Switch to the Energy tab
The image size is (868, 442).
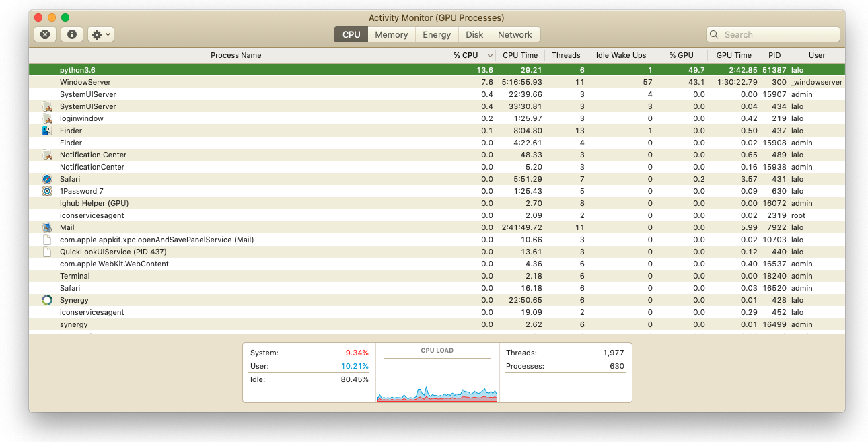437,34
